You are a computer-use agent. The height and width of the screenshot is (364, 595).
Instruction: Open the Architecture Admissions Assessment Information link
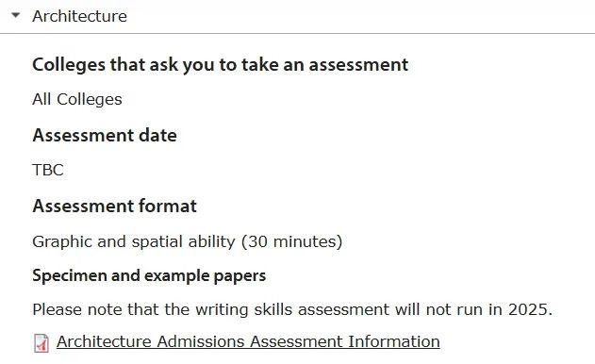[x=248, y=341]
